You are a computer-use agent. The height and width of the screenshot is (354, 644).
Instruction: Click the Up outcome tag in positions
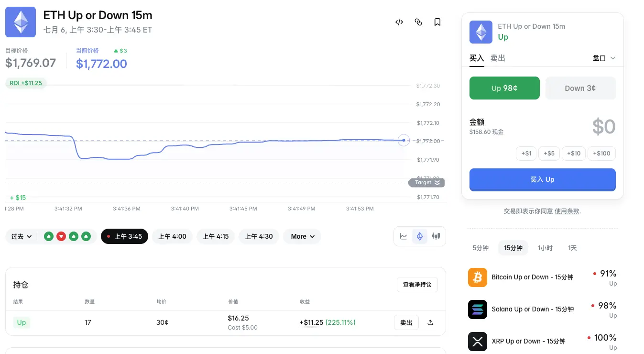pos(22,322)
